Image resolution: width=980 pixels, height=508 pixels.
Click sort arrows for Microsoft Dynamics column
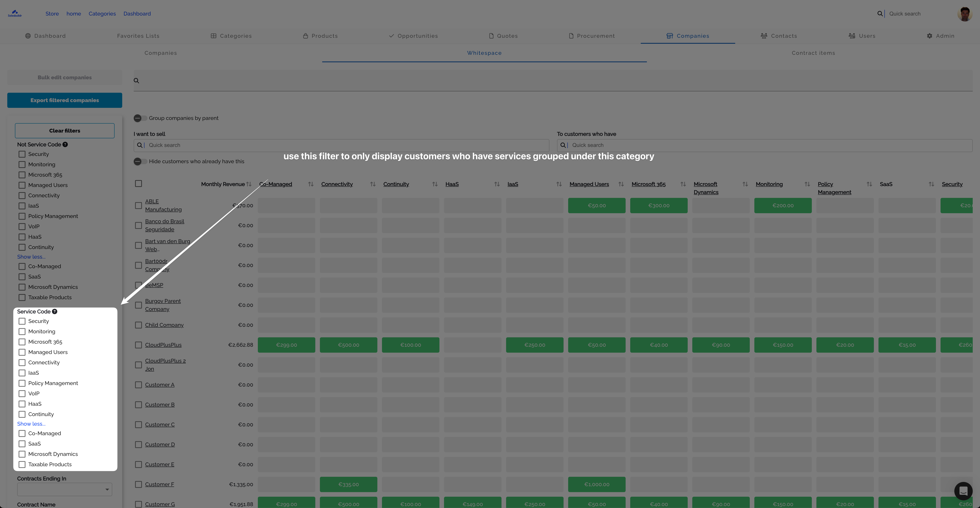[745, 184]
